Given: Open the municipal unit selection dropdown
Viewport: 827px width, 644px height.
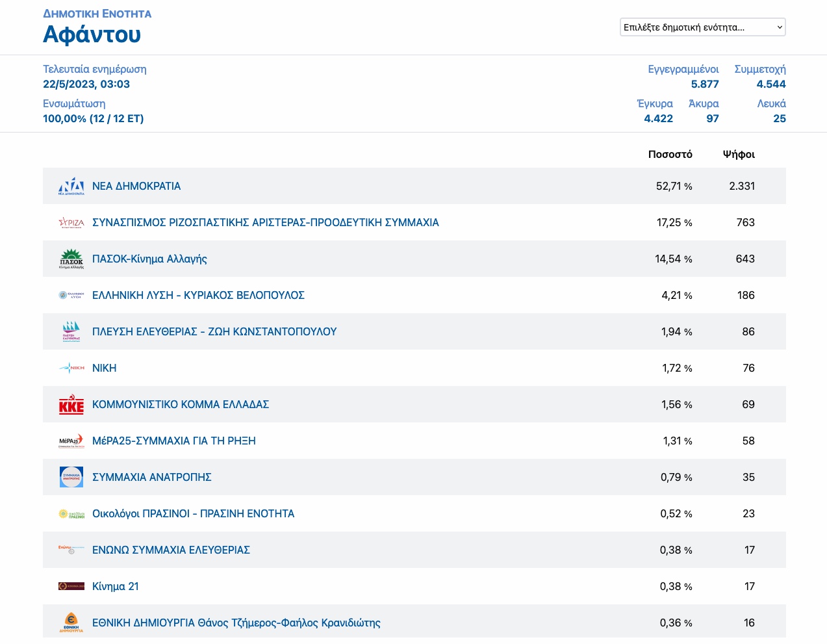Looking at the screenshot, I should (x=703, y=27).
